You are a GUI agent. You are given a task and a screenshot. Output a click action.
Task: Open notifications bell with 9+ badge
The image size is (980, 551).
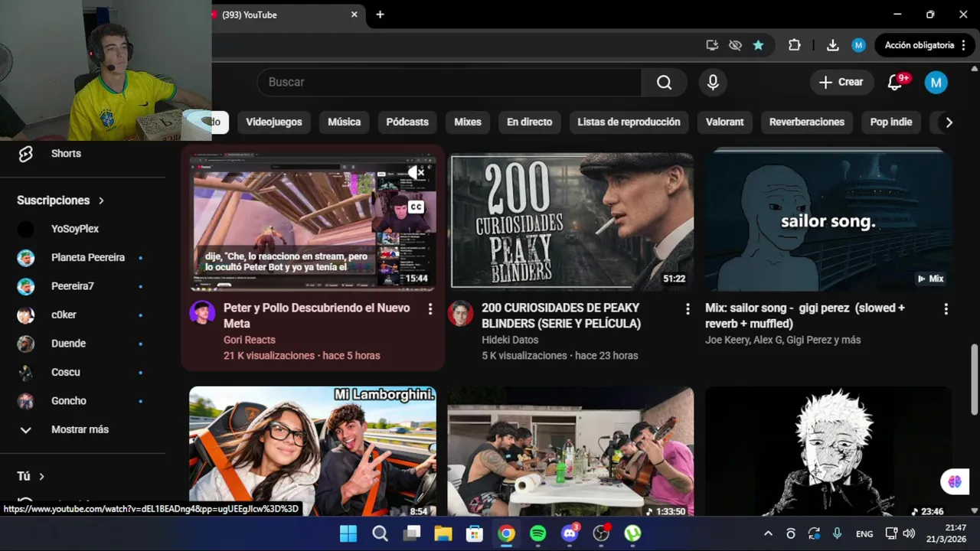[x=895, y=82]
